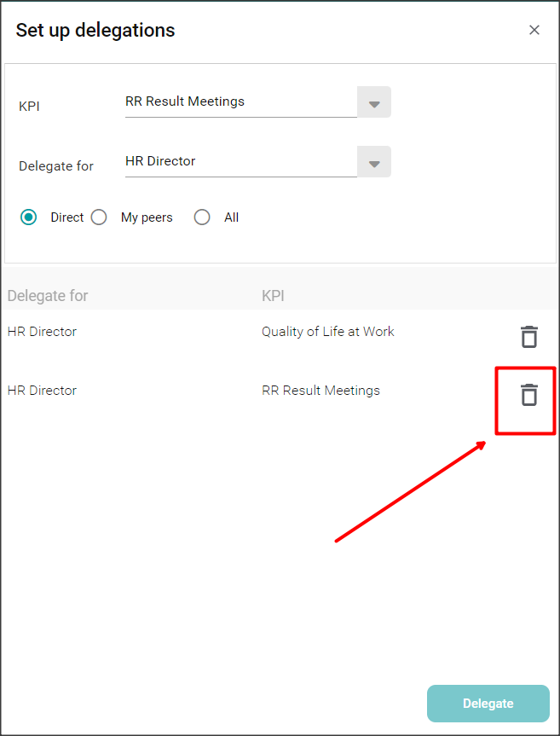Click Delegate for field showing HR Director
Viewport: 560px width, 736px height.
pyautogui.click(x=240, y=161)
